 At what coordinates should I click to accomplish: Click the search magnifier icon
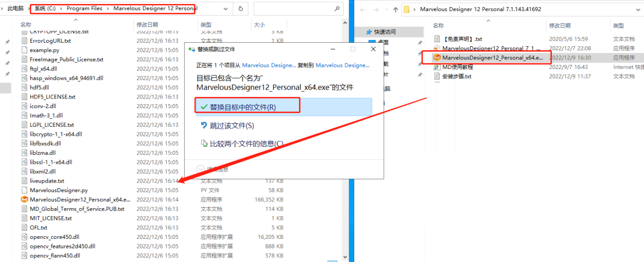tap(337, 9)
